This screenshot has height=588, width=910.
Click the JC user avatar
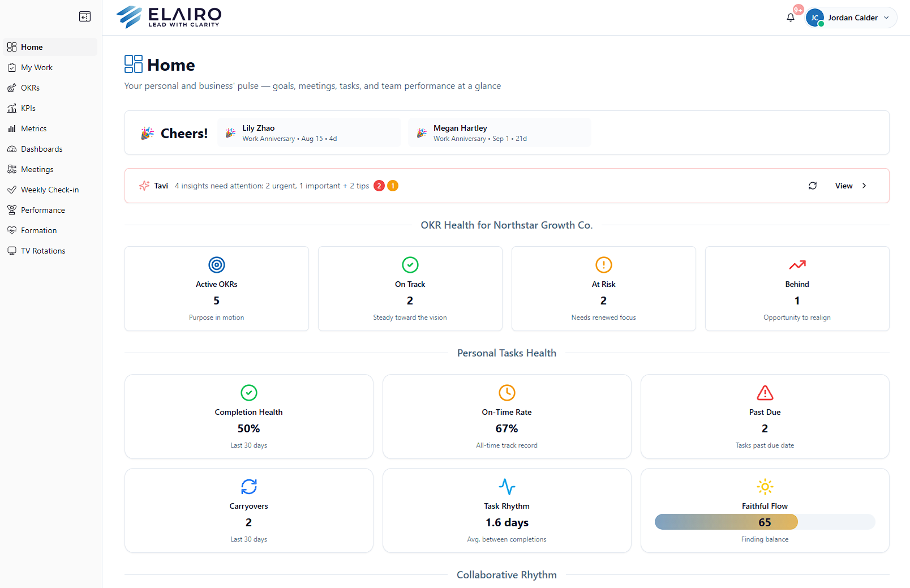(x=815, y=18)
